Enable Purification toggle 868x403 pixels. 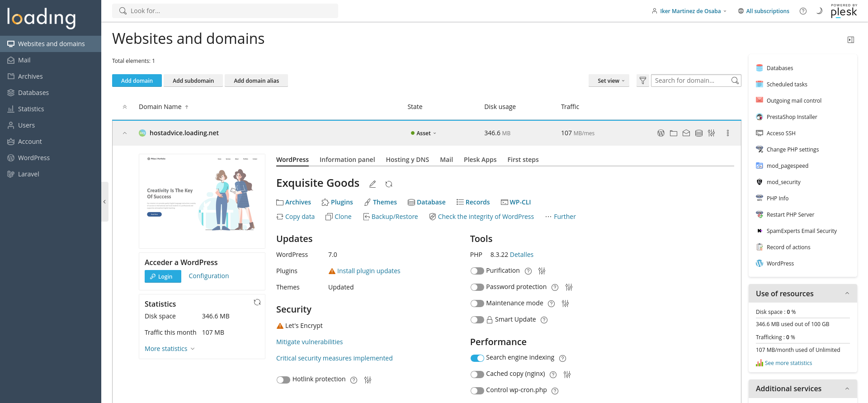[x=477, y=271]
